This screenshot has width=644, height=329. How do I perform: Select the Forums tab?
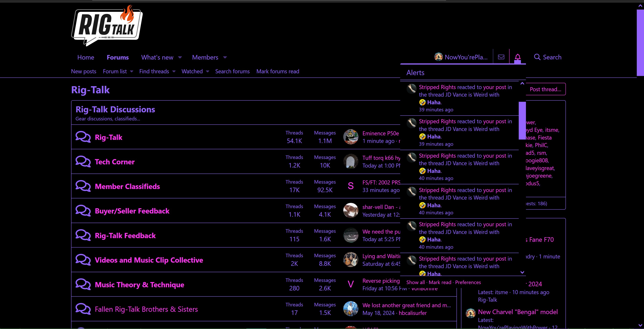click(118, 57)
